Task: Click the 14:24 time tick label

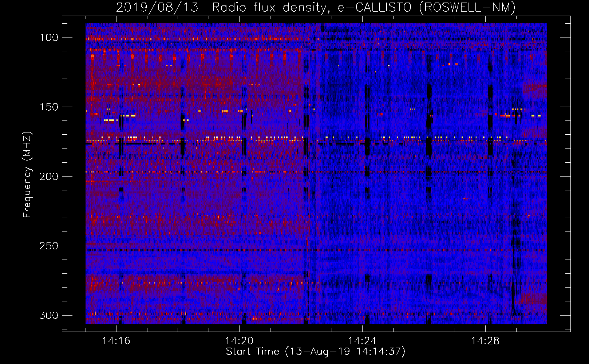Action: [x=362, y=341]
